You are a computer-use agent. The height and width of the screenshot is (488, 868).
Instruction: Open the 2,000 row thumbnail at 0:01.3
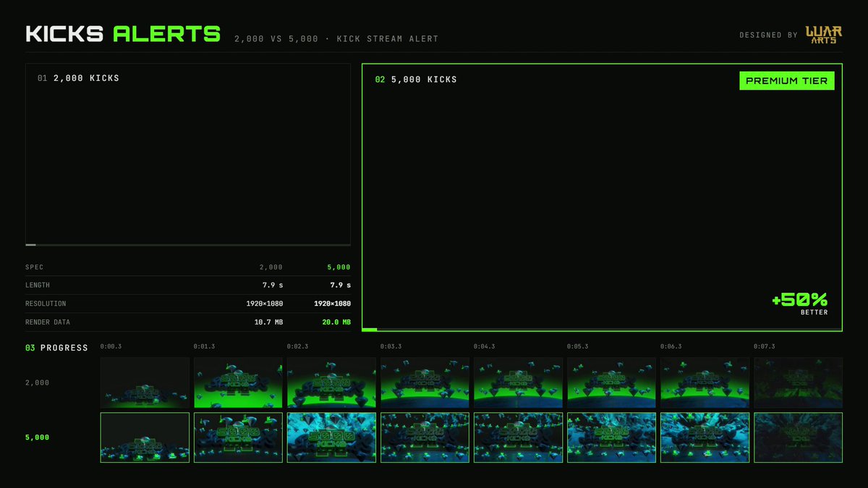238,382
